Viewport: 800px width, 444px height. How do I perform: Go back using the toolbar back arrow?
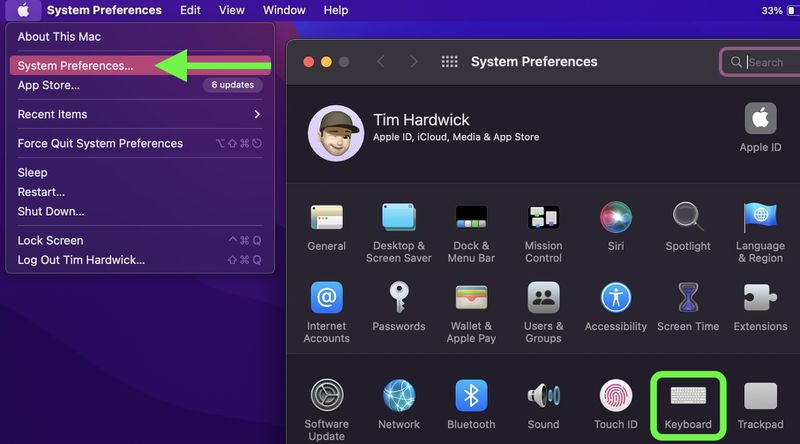coord(381,62)
